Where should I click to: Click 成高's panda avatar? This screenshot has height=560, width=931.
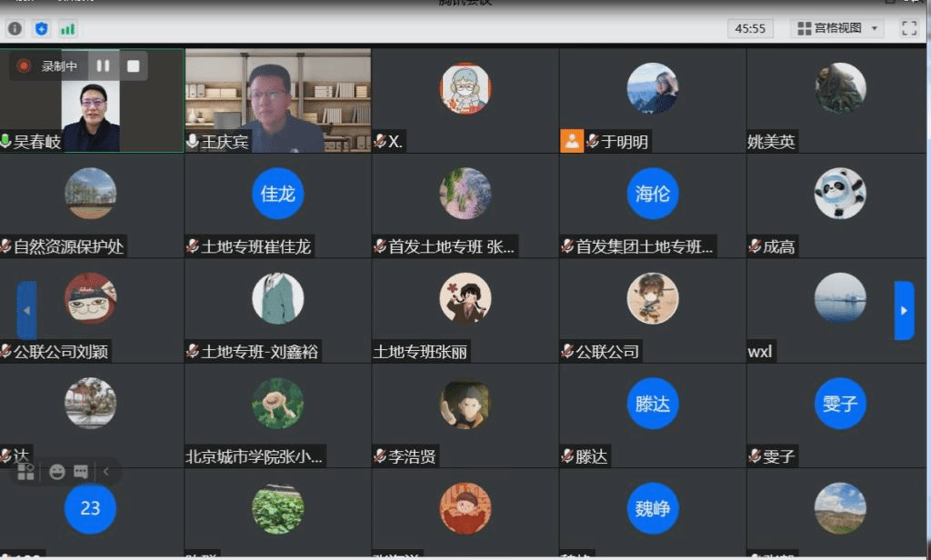(x=840, y=194)
